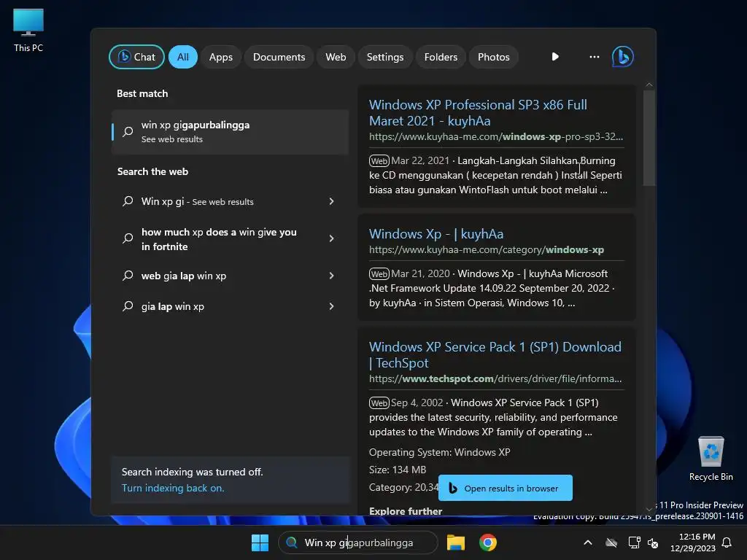Expand the 'Win xp gi' suggestion arrow

pyautogui.click(x=332, y=201)
